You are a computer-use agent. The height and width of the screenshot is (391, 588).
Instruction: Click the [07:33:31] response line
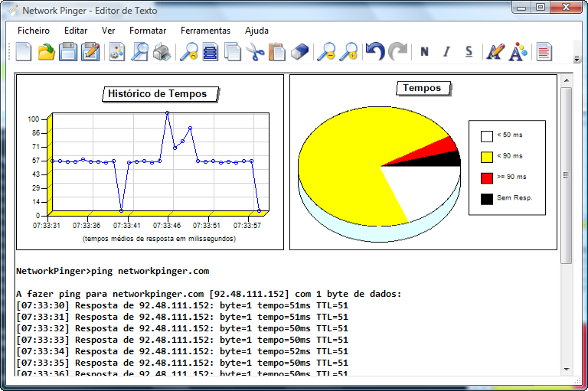(182, 317)
